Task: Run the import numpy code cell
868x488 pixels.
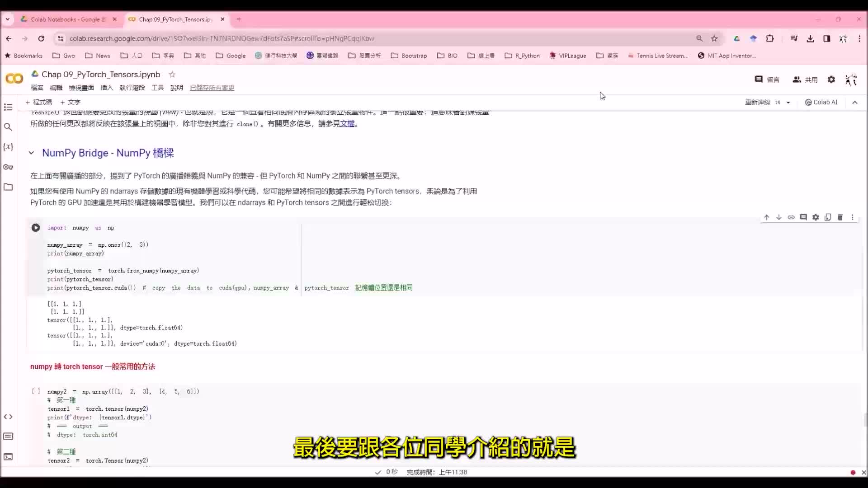Action: coord(36,228)
